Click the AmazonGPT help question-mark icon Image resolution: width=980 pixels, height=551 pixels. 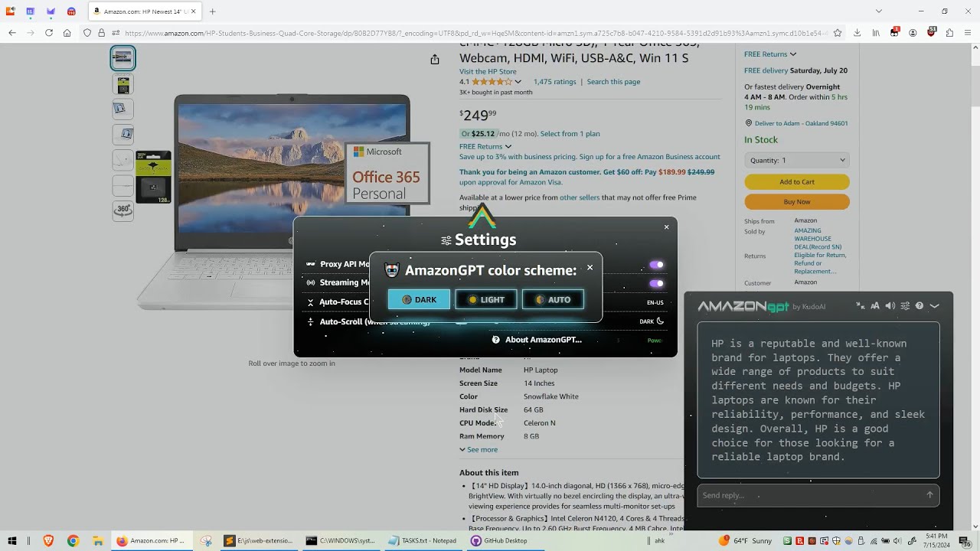point(920,306)
